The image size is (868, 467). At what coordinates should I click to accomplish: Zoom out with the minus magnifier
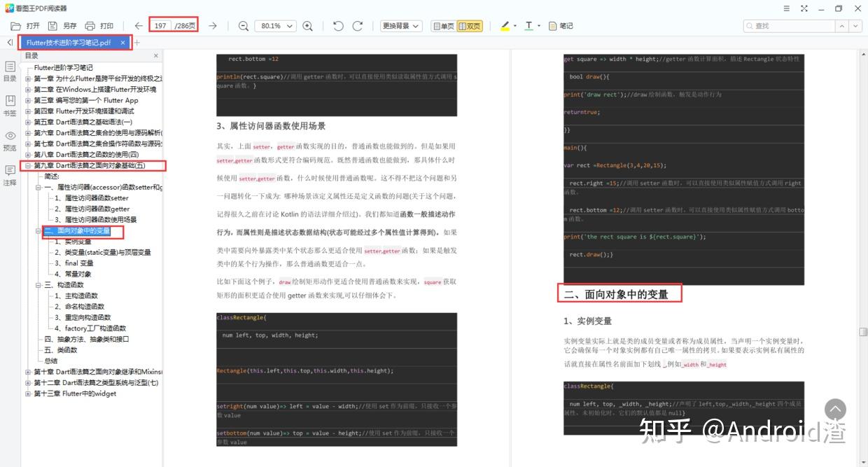tap(244, 26)
